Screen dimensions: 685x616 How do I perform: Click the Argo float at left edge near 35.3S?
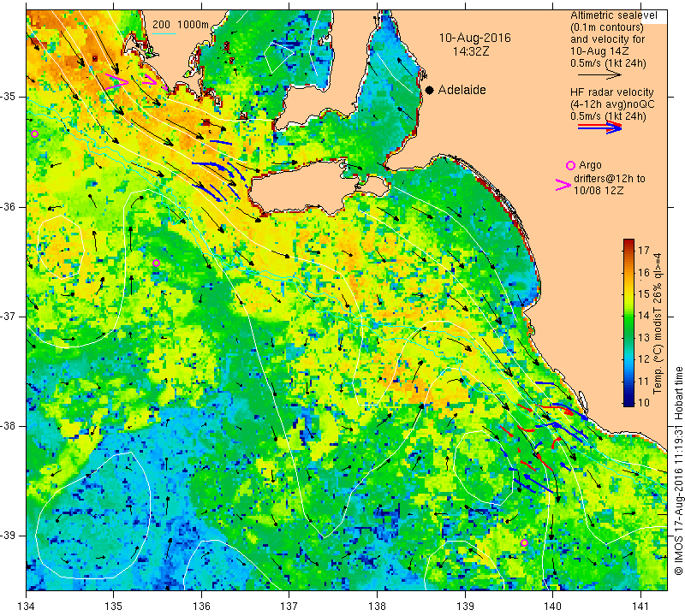coord(35,133)
